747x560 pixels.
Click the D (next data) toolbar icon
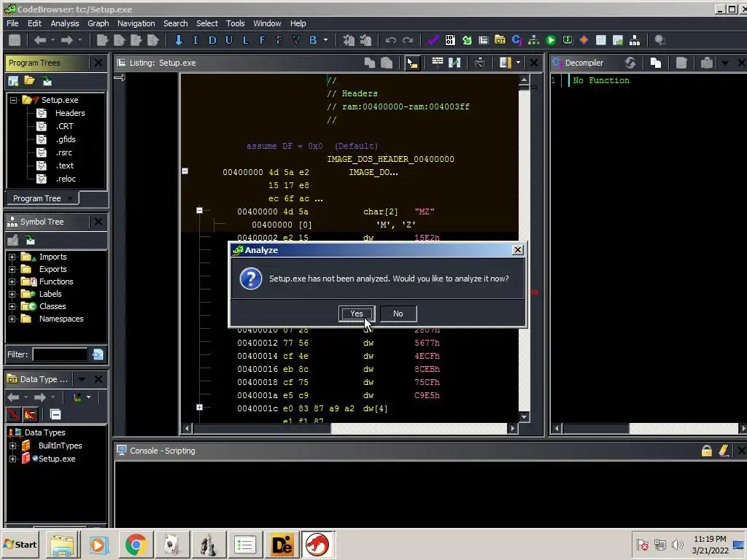(x=212, y=40)
